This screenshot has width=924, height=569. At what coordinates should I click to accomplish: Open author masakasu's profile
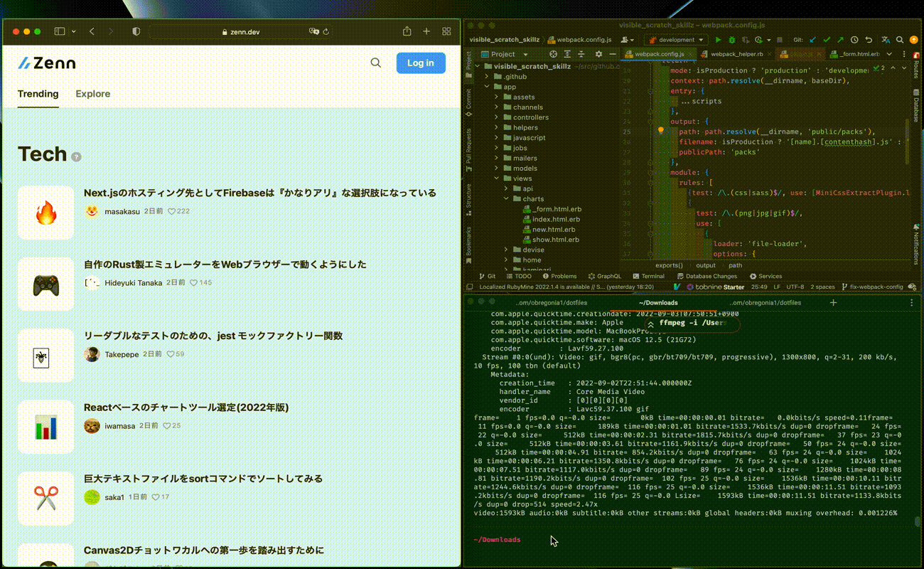[122, 211]
